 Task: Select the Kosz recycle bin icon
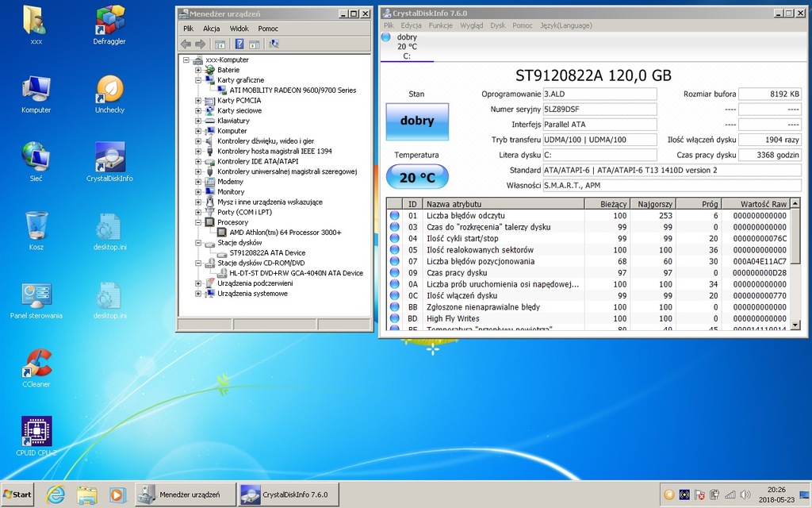[36, 231]
